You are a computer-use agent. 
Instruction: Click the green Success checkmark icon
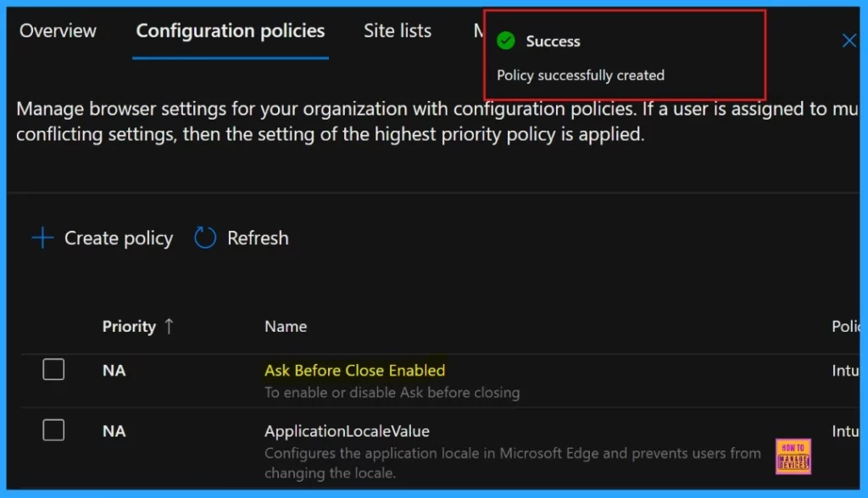(506, 41)
